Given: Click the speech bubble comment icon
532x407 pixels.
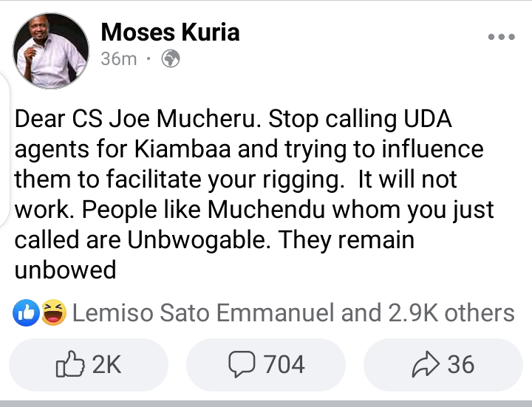Looking at the screenshot, I should click(x=242, y=365).
